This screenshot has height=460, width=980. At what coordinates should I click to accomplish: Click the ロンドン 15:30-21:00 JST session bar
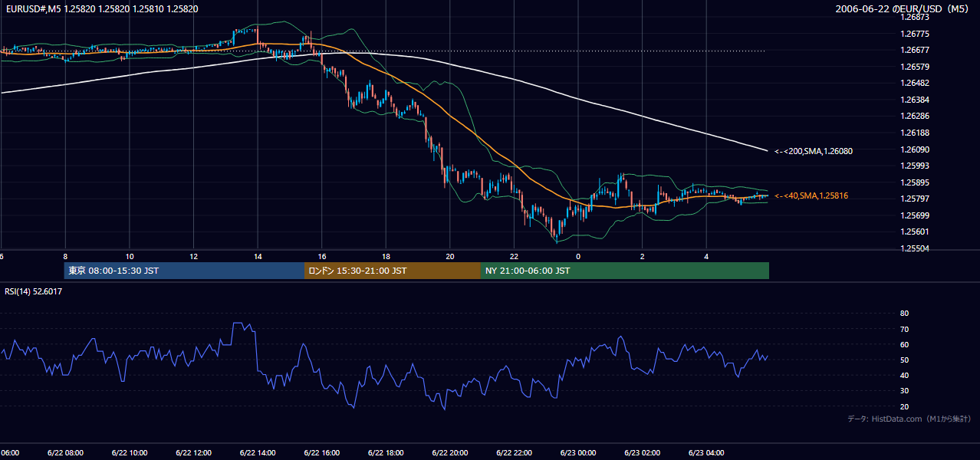pos(393,271)
